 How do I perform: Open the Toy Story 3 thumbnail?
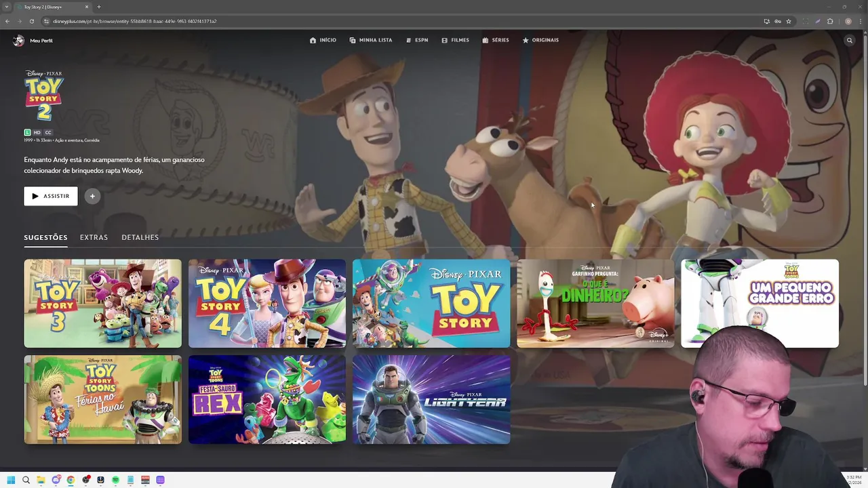(x=103, y=303)
